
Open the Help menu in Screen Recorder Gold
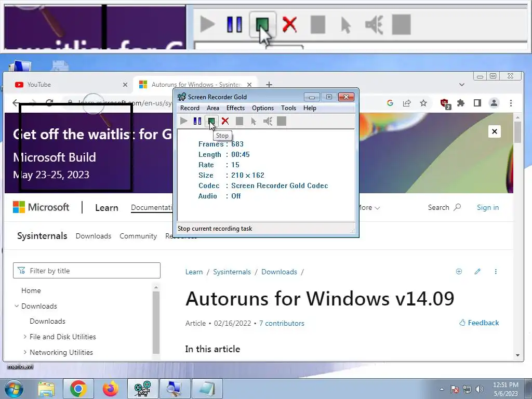[x=310, y=108]
